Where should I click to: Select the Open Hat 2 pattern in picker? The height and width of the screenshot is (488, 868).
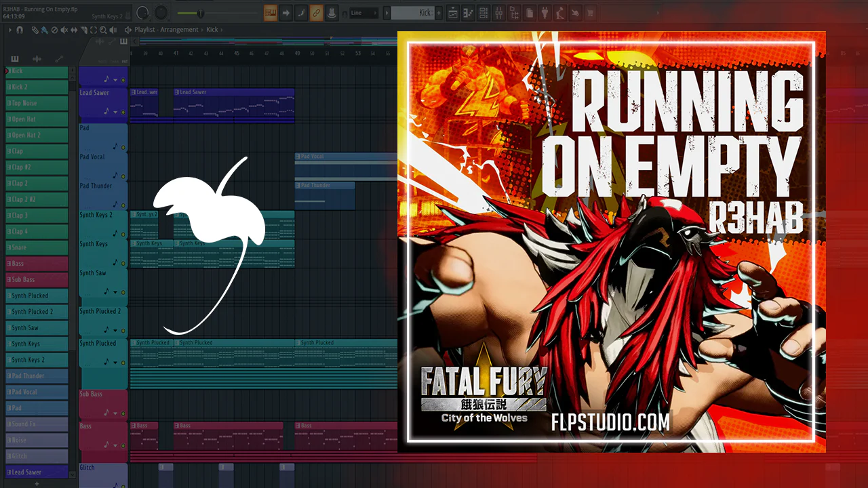[37, 135]
